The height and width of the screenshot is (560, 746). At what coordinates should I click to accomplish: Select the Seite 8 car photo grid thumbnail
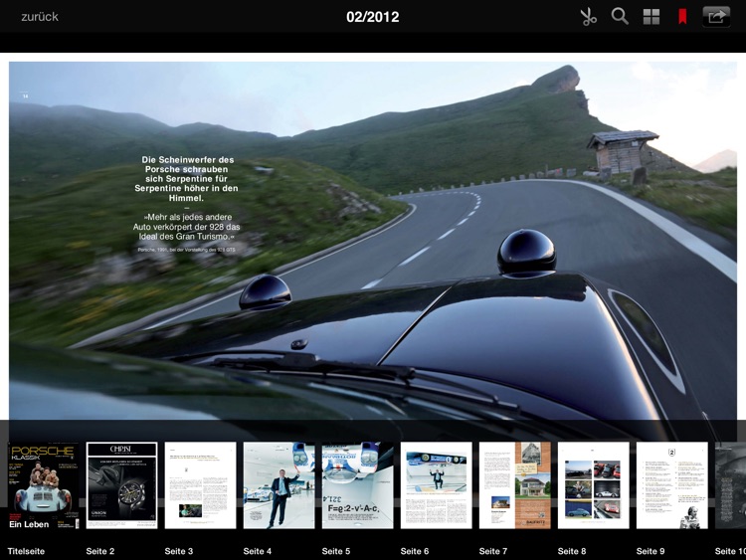click(593, 485)
